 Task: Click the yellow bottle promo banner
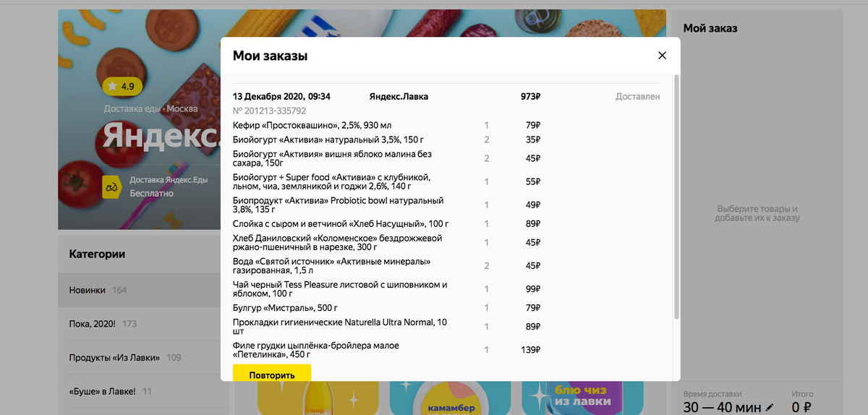pos(317,398)
